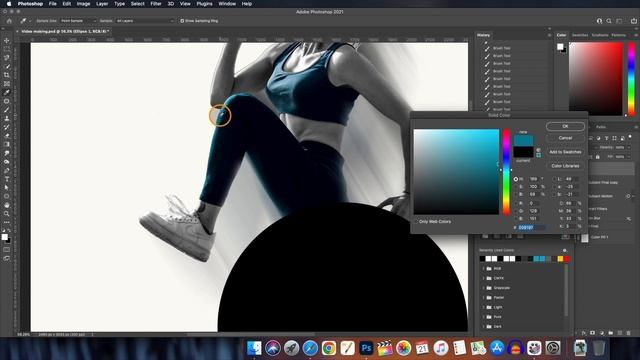Click the delete layer trash icon
Image resolution: width=640 pixels, height=360 pixels.
[628, 333]
